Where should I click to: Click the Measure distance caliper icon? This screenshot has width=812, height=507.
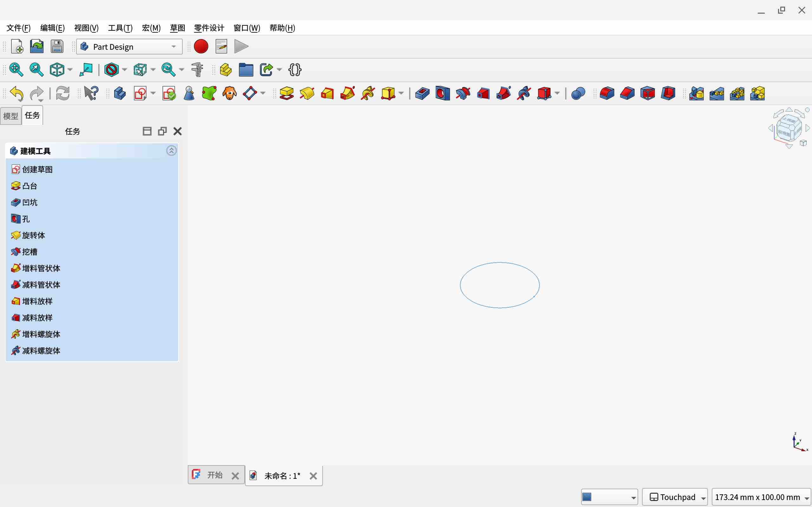(x=197, y=70)
